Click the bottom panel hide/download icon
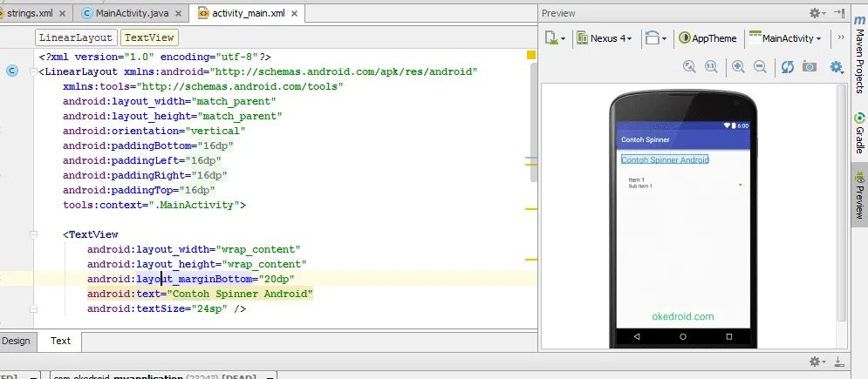This screenshot has height=379, width=868. coord(839,362)
